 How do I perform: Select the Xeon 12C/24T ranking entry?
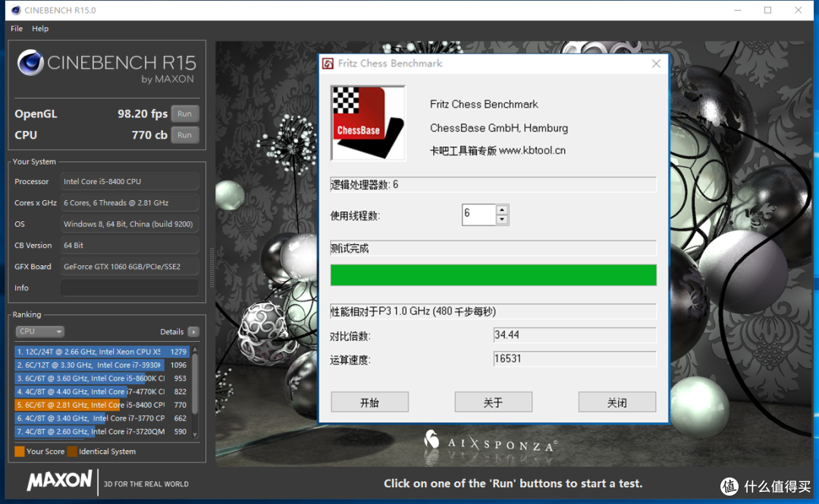[x=102, y=352]
